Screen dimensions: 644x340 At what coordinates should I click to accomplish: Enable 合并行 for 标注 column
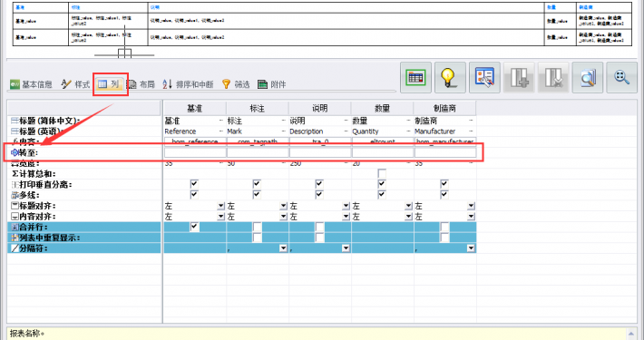click(257, 227)
